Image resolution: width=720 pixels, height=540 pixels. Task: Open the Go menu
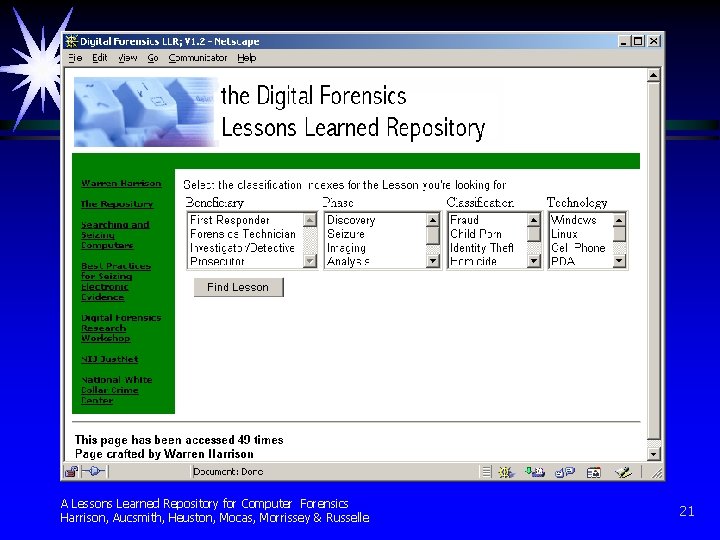tap(153, 58)
